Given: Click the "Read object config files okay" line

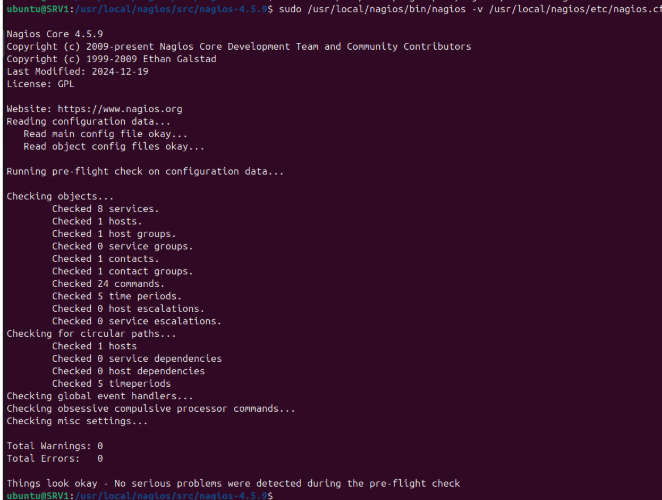Looking at the screenshot, I should click(114, 147).
